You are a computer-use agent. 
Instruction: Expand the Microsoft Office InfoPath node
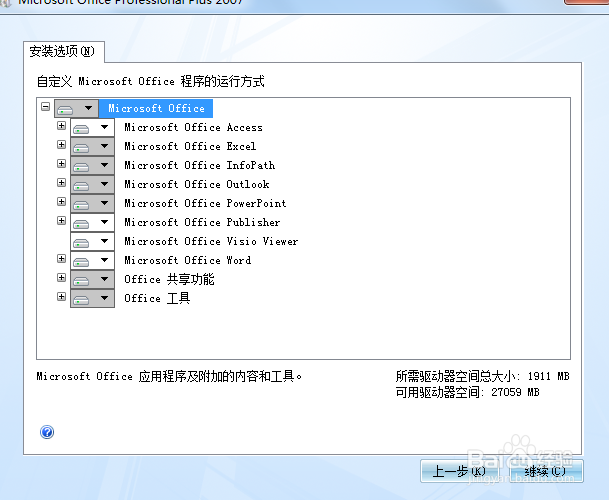pos(61,164)
